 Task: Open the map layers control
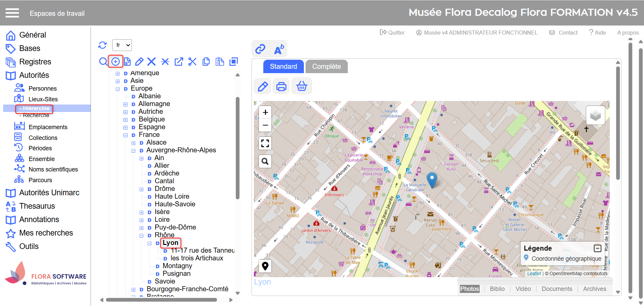(x=595, y=115)
